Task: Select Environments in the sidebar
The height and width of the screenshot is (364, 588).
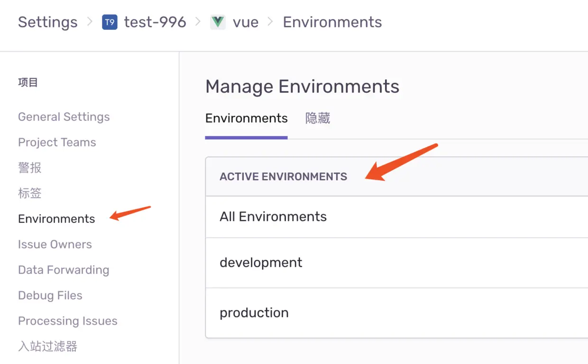Action: (x=56, y=219)
